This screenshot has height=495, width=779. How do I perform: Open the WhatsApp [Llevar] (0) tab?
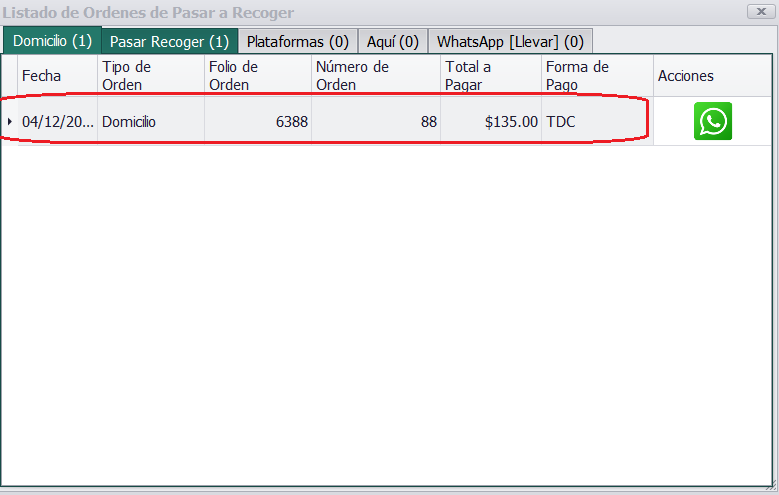pos(510,42)
